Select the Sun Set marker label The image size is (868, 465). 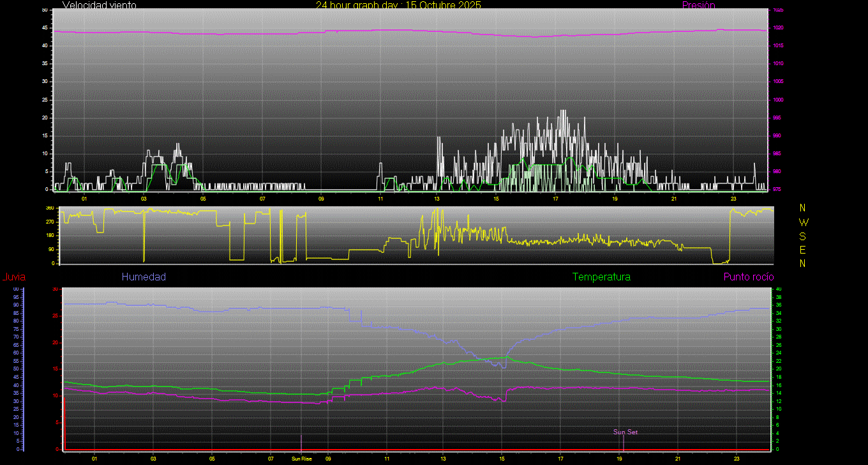click(625, 432)
